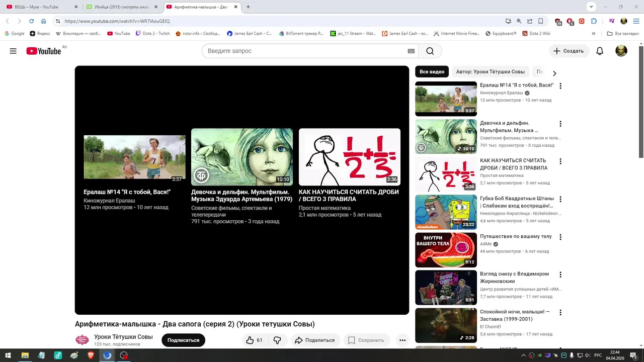This screenshot has width=644, height=362.
Task: Dislike the video
Action: point(277,340)
